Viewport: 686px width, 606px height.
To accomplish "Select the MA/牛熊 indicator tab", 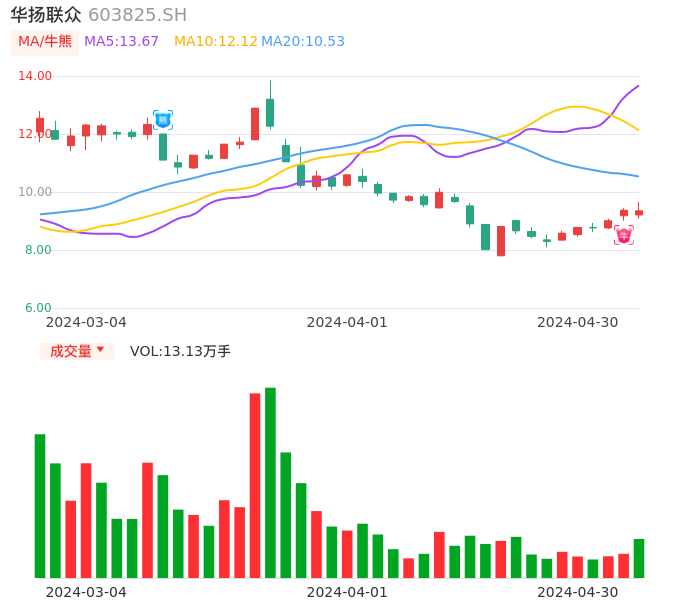I will pyautogui.click(x=45, y=42).
